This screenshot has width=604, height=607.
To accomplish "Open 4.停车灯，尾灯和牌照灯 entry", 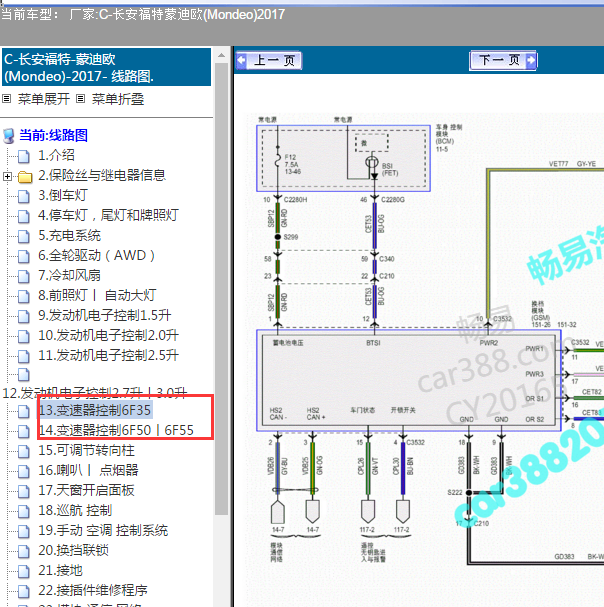I will 108,215.
